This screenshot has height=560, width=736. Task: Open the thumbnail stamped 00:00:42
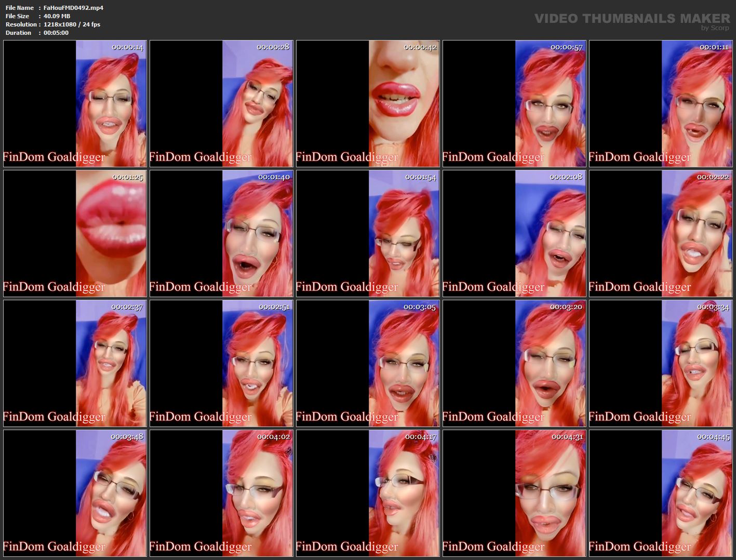[368, 104]
